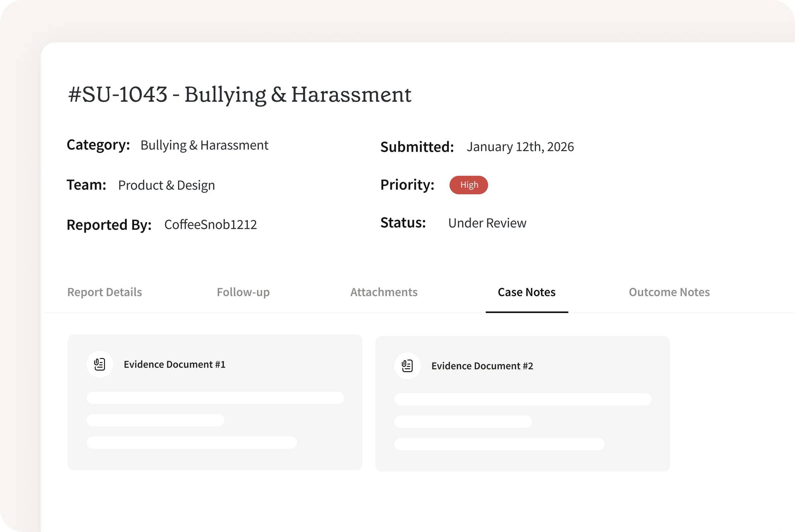Image resolution: width=795 pixels, height=532 pixels.
Task: Open Evidence Document #2 title
Action: pyautogui.click(x=482, y=366)
